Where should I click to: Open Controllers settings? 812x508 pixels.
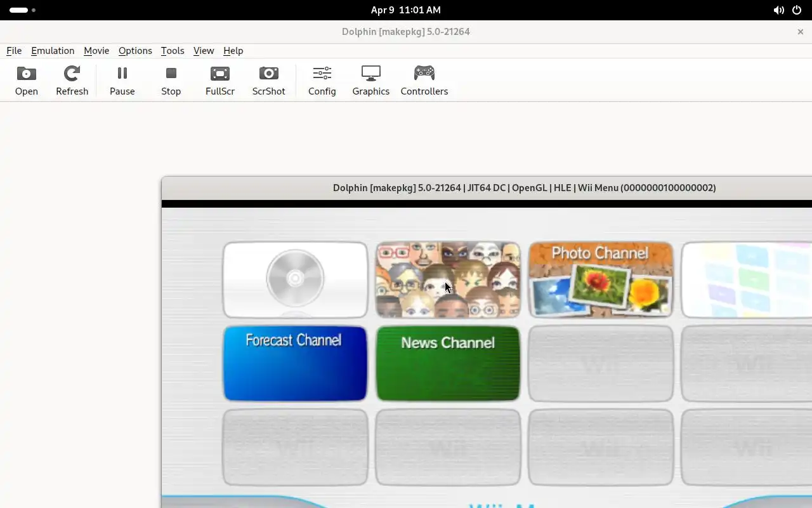(424, 80)
